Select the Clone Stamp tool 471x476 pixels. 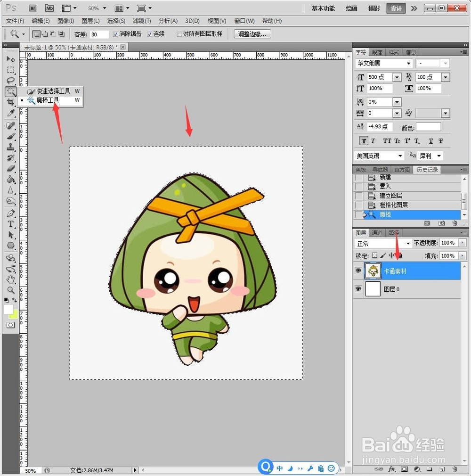pos(11,147)
